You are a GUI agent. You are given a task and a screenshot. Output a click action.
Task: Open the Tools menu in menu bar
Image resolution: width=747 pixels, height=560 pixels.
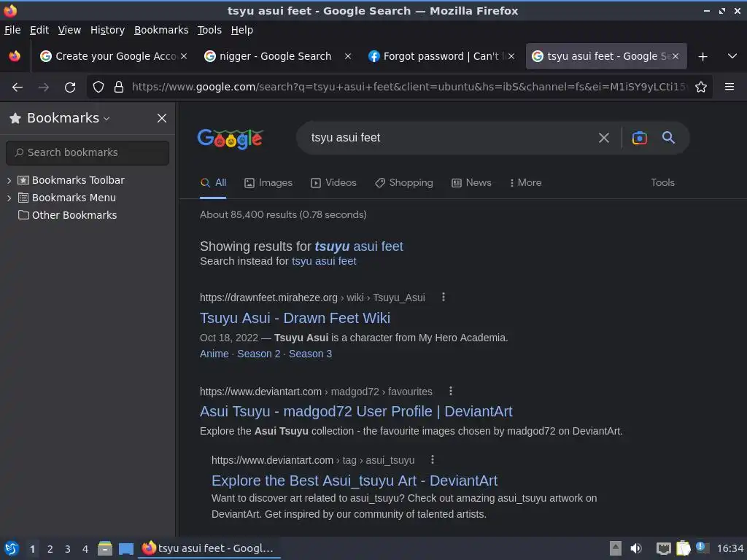pos(209,30)
